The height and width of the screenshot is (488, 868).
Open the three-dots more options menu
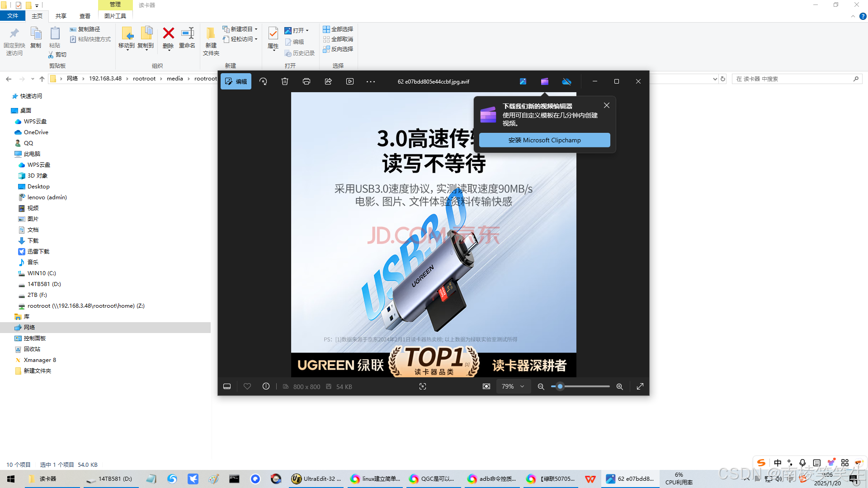(x=371, y=81)
